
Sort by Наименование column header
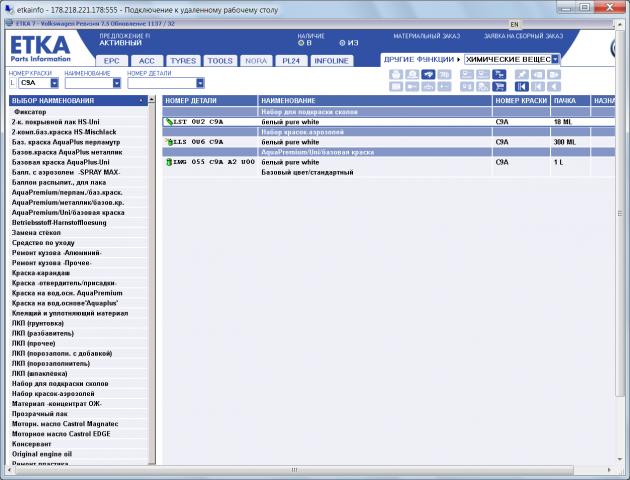375,101
